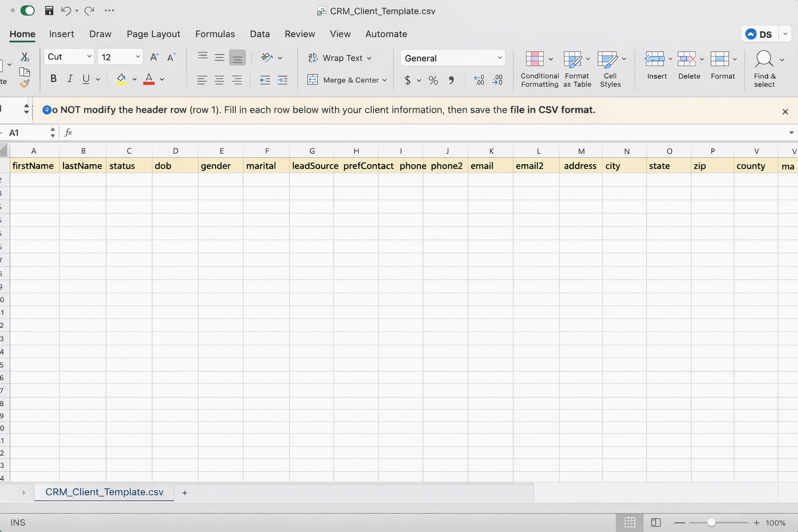Increase decimal places
798x532 pixels.
point(478,80)
